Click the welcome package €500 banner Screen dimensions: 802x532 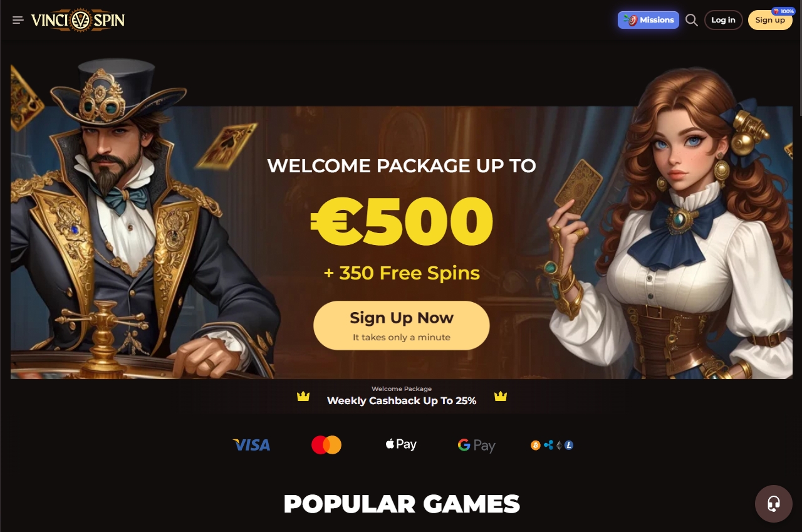(402, 219)
